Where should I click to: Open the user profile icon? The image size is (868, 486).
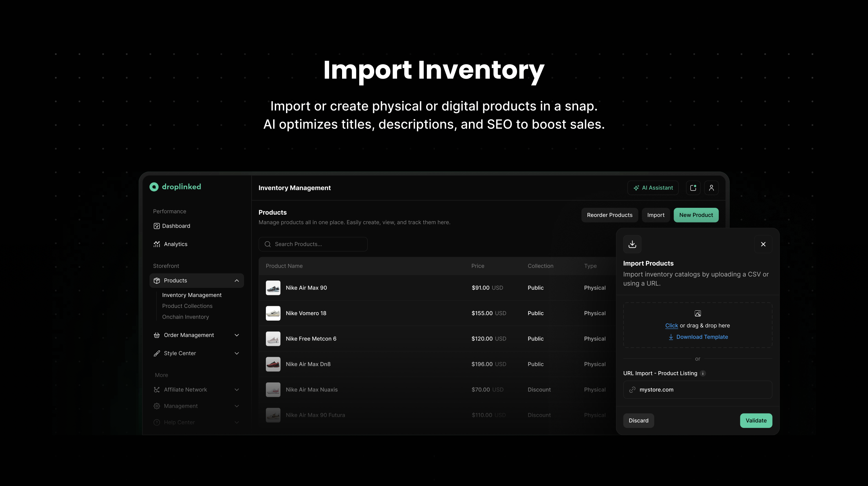[x=711, y=188]
